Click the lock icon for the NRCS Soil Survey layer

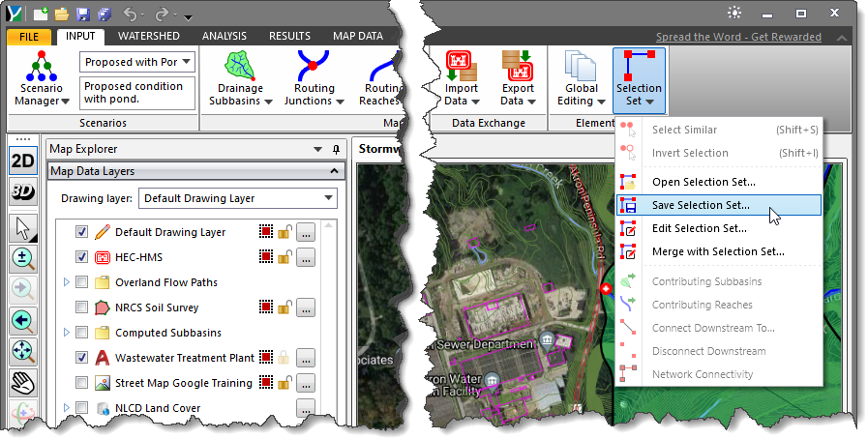coord(284,307)
